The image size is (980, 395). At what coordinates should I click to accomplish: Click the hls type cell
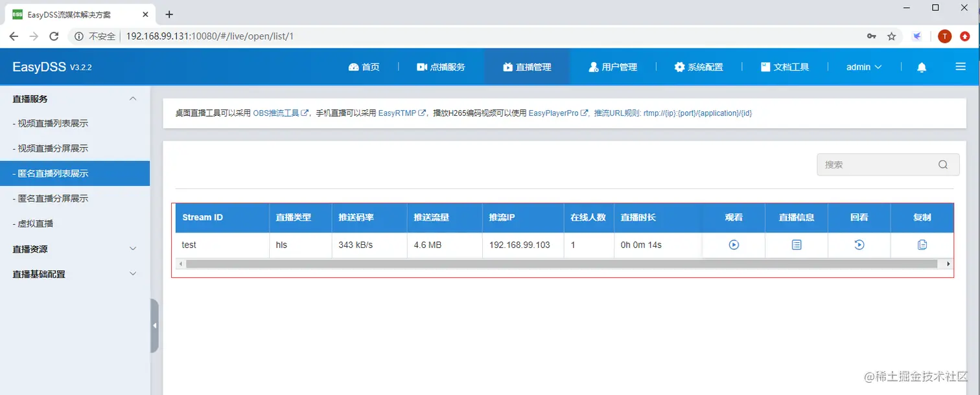[301, 245]
